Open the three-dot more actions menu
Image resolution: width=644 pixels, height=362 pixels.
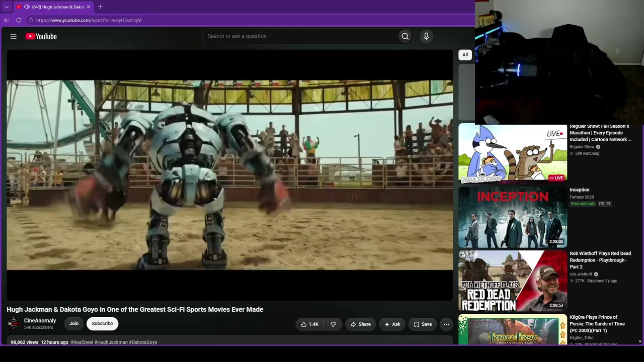click(x=446, y=324)
